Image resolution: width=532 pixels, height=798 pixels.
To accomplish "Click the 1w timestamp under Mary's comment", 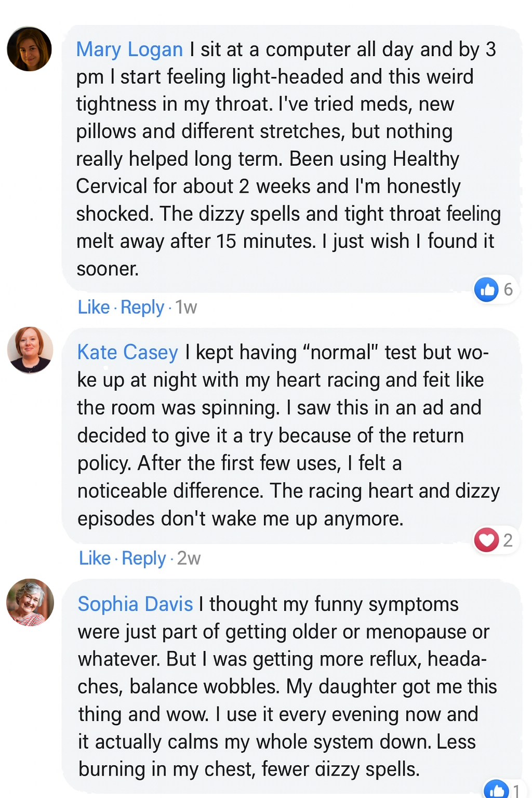I will [186, 307].
